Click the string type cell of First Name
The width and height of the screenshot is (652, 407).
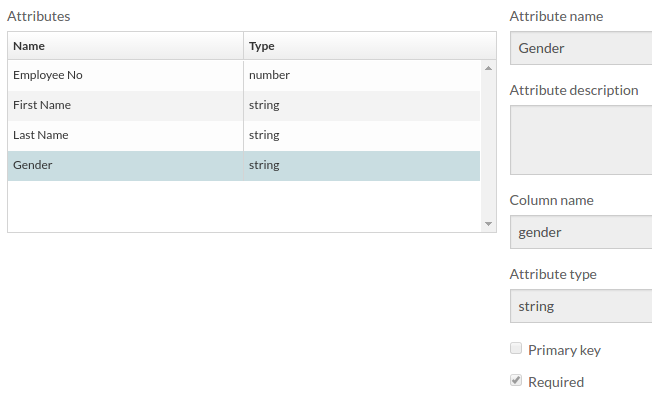(x=362, y=106)
